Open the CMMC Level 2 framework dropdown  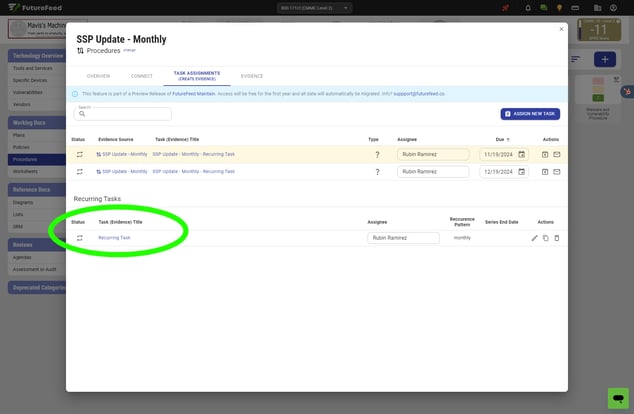[x=314, y=8]
